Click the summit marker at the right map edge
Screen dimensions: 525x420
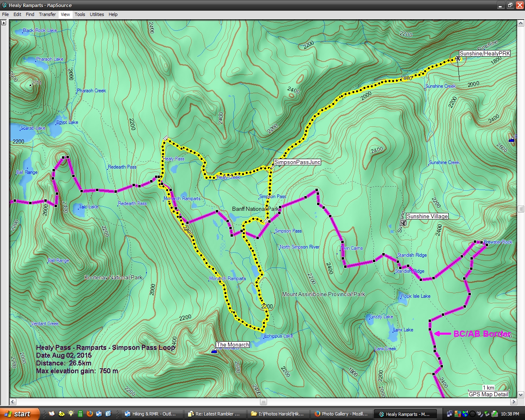pyautogui.click(x=511, y=140)
